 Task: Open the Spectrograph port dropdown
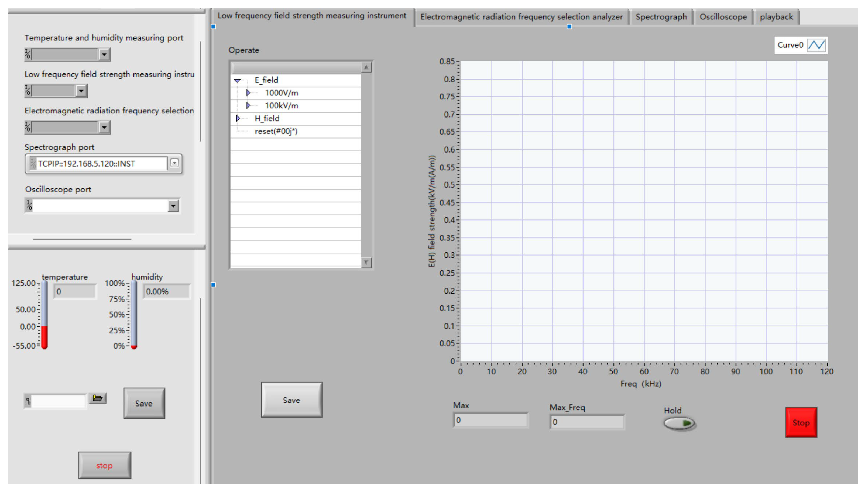174,163
